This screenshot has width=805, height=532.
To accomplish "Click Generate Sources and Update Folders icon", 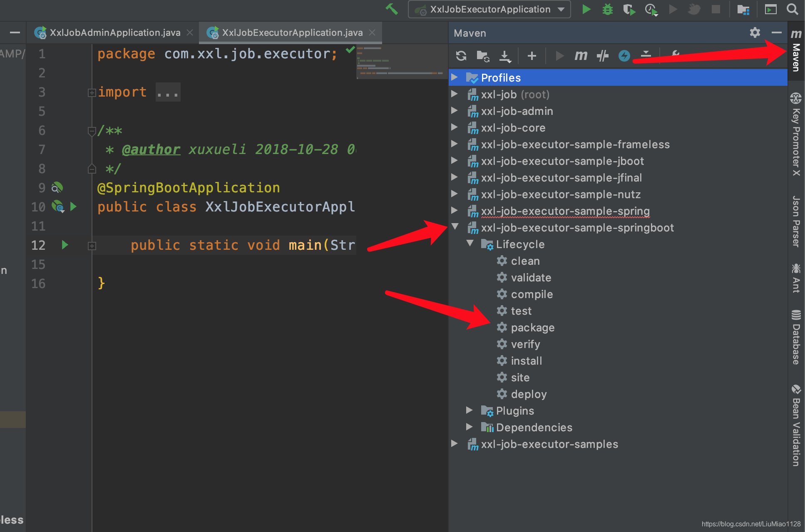I will pos(483,56).
